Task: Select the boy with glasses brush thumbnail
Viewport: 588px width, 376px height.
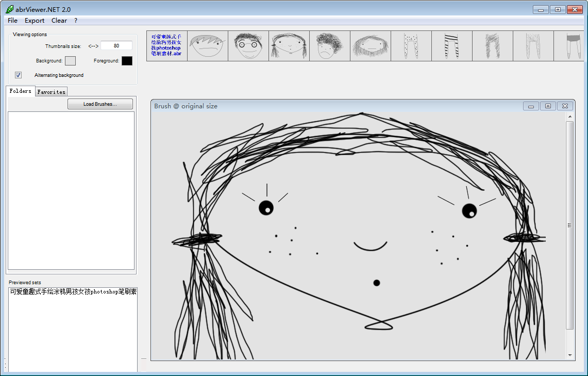Action: (x=248, y=46)
